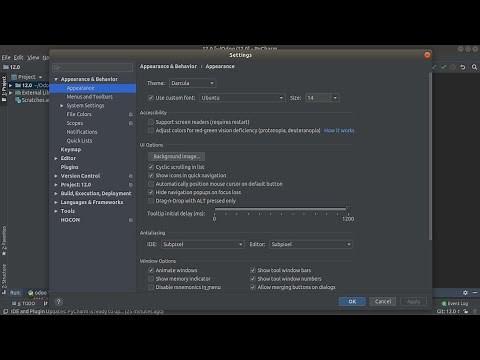Open the File menu in PyCharm

click(x=6, y=58)
